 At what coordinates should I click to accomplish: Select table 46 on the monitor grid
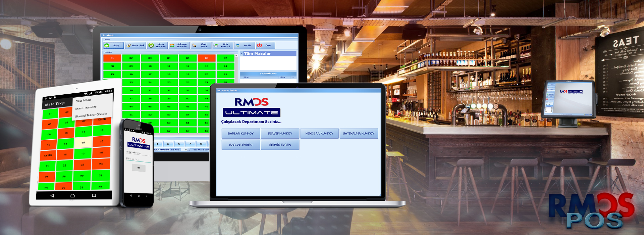[x=169, y=106]
